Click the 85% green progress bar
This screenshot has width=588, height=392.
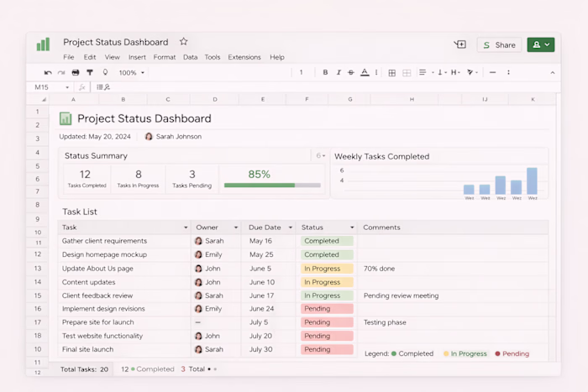coord(272,186)
